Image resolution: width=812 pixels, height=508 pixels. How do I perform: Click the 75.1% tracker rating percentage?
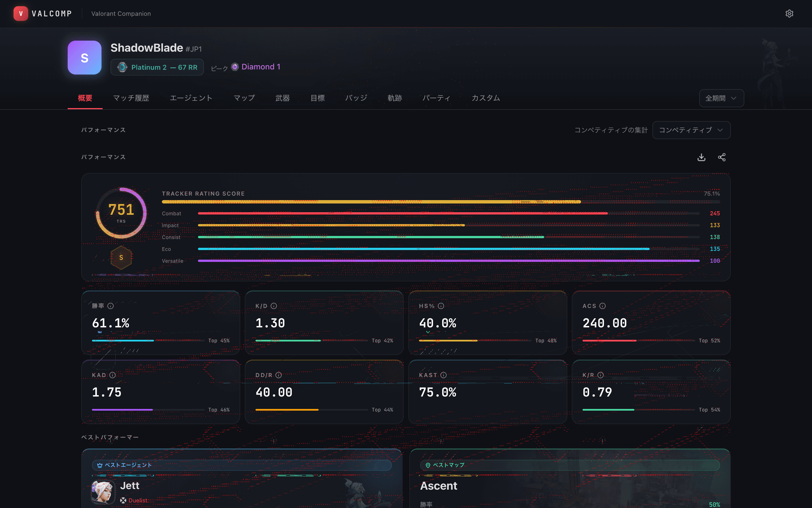[x=712, y=194]
